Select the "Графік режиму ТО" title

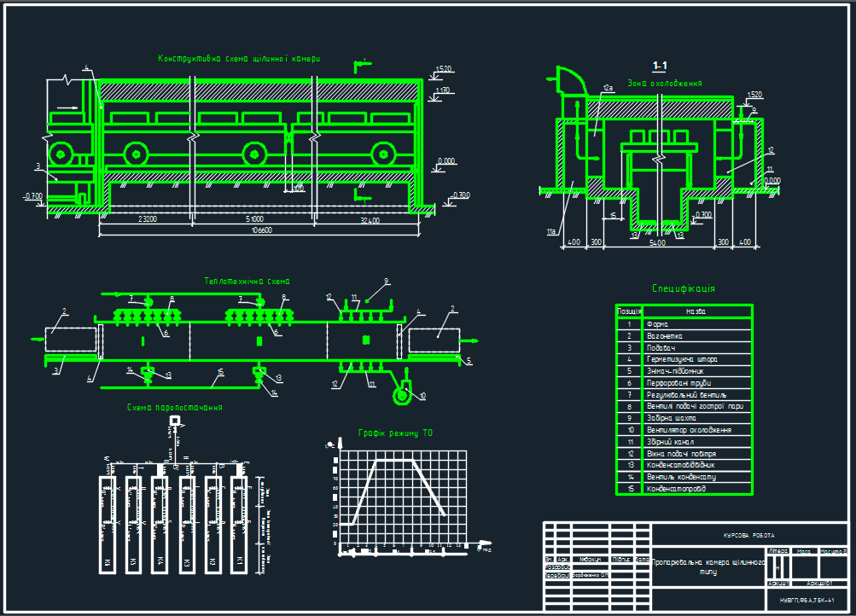click(x=395, y=433)
